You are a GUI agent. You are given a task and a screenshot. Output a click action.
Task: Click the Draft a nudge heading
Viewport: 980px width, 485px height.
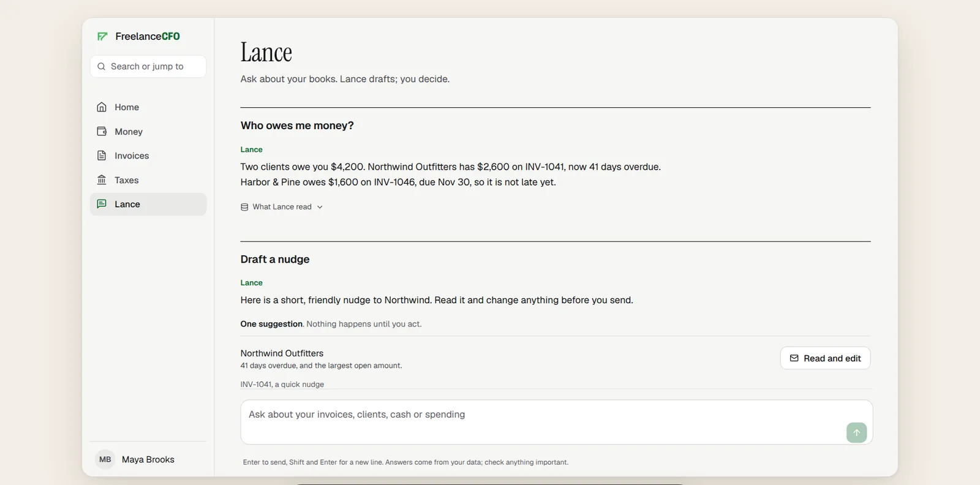(x=275, y=259)
